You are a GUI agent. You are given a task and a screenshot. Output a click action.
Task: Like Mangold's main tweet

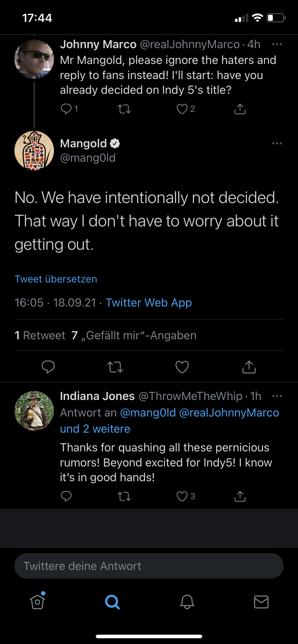click(x=182, y=367)
